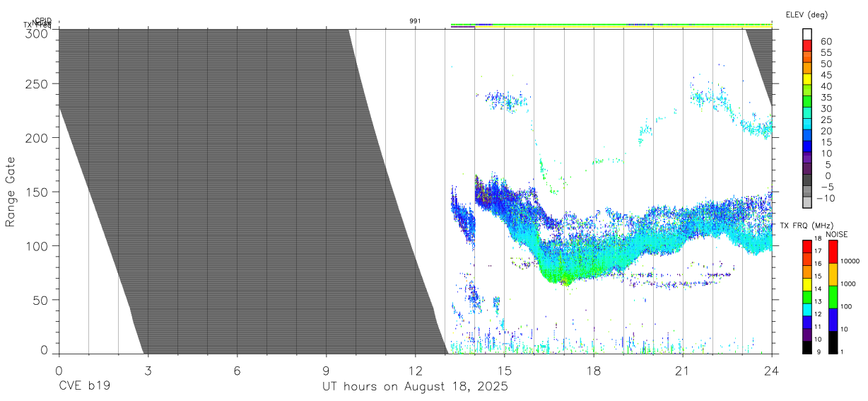This screenshot has height=401, width=868.
Task: Click the black bottom swatch of TX FRQ bar
Action: [x=807, y=347]
